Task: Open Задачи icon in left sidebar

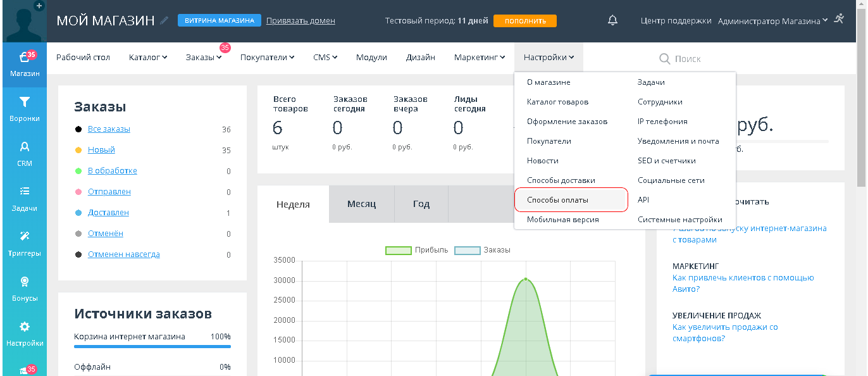Action: pos(24,192)
